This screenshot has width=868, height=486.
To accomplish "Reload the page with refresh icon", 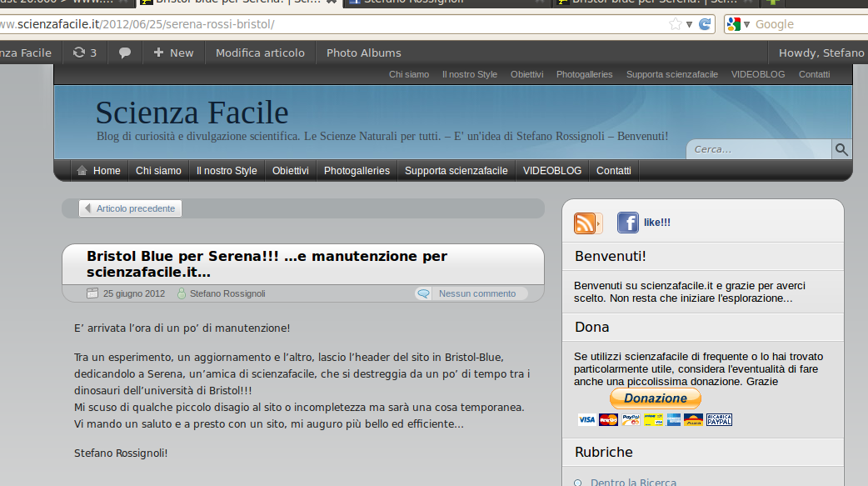I will tap(705, 24).
